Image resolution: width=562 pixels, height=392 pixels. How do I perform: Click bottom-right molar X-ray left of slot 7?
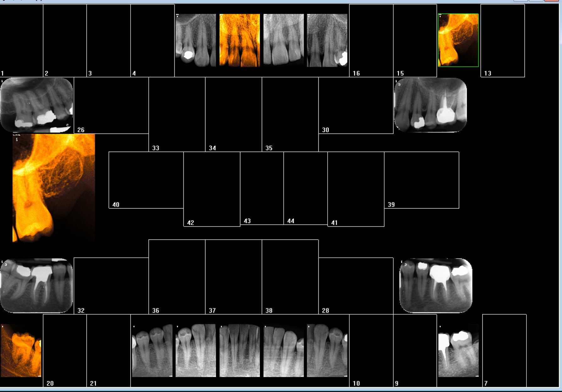tap(458, 350)
